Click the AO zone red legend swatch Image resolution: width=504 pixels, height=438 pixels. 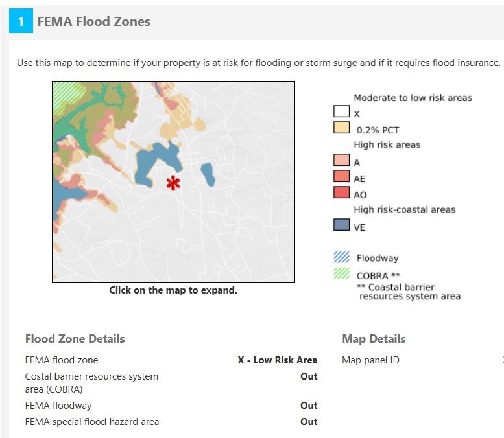(x=342, y=192)
